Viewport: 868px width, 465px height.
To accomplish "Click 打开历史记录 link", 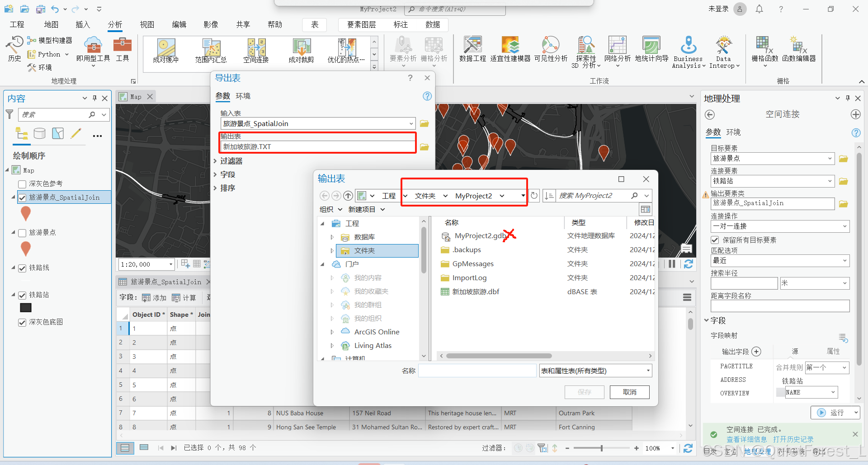I will coord(793,439).
